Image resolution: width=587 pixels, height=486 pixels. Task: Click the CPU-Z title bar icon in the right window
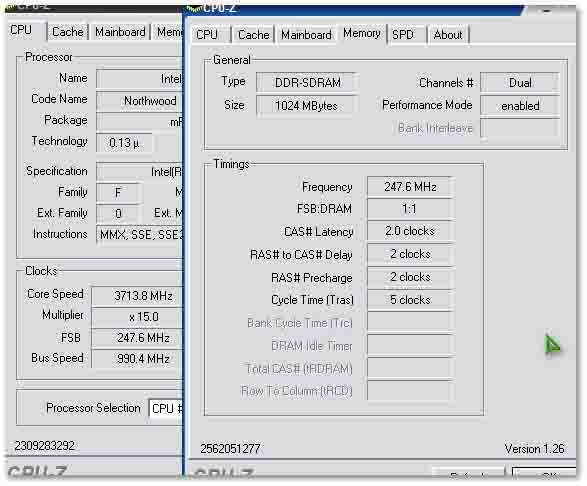click(194, 8)
